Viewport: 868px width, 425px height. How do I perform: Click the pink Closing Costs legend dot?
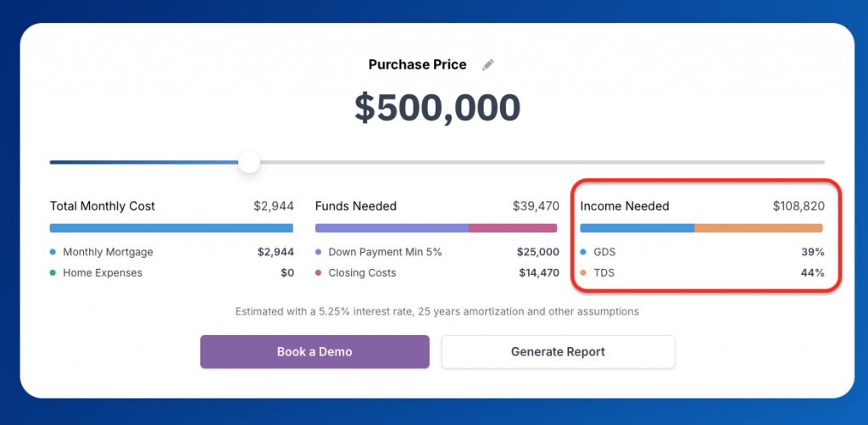[x=319, y=272]
